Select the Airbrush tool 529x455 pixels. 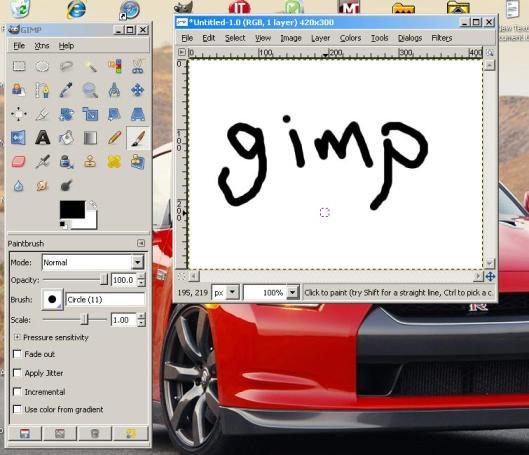coord(42,162)
